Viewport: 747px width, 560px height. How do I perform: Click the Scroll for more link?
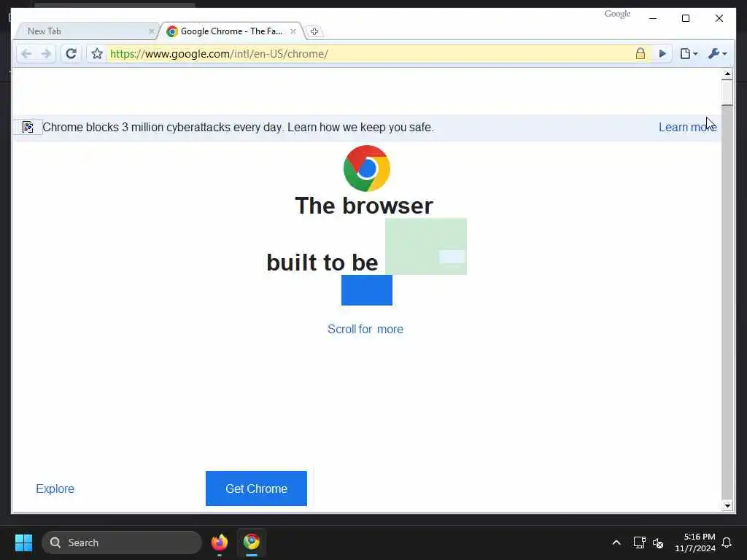click(x=365, y=329)
